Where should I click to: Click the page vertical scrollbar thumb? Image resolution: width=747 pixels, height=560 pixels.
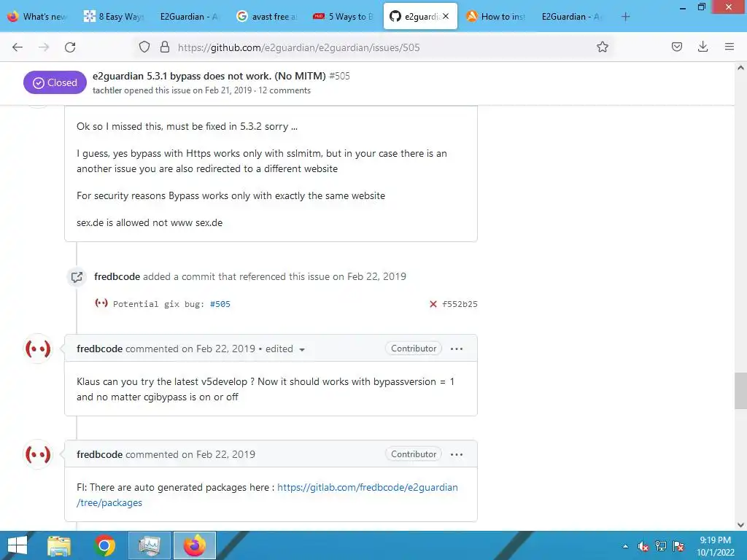[x=740, y=391]
